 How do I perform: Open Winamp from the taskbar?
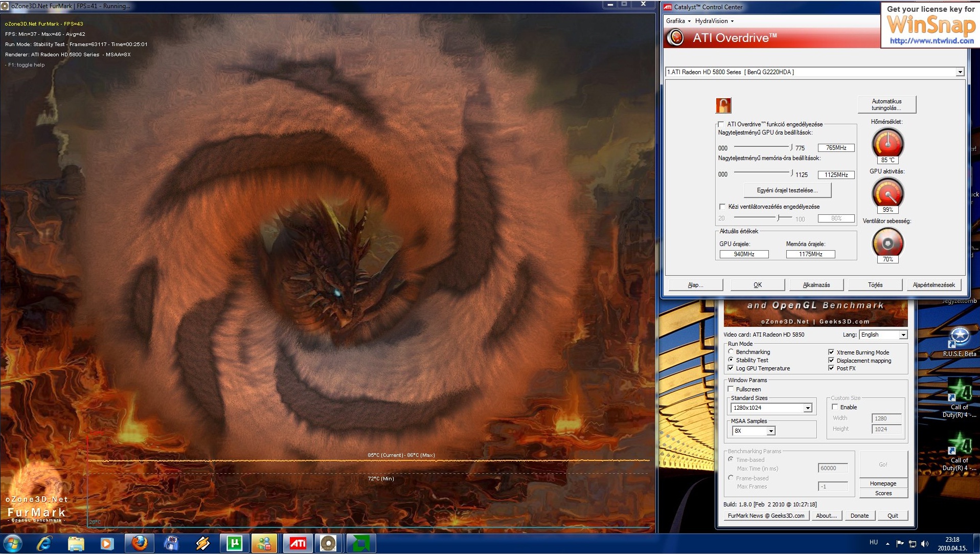203,543
